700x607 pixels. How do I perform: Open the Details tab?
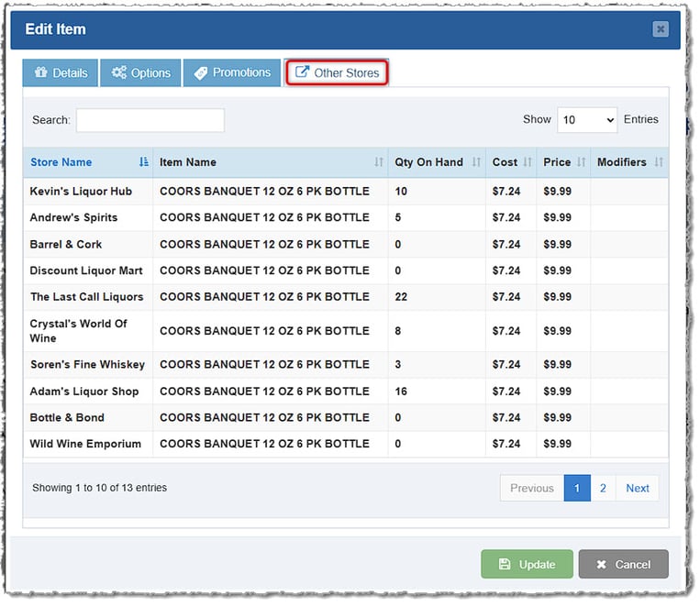pos(61,72)
